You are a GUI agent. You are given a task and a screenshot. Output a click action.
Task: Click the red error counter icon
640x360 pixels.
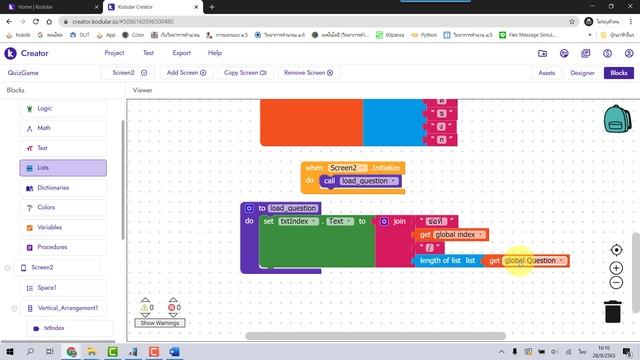point(172,307)
